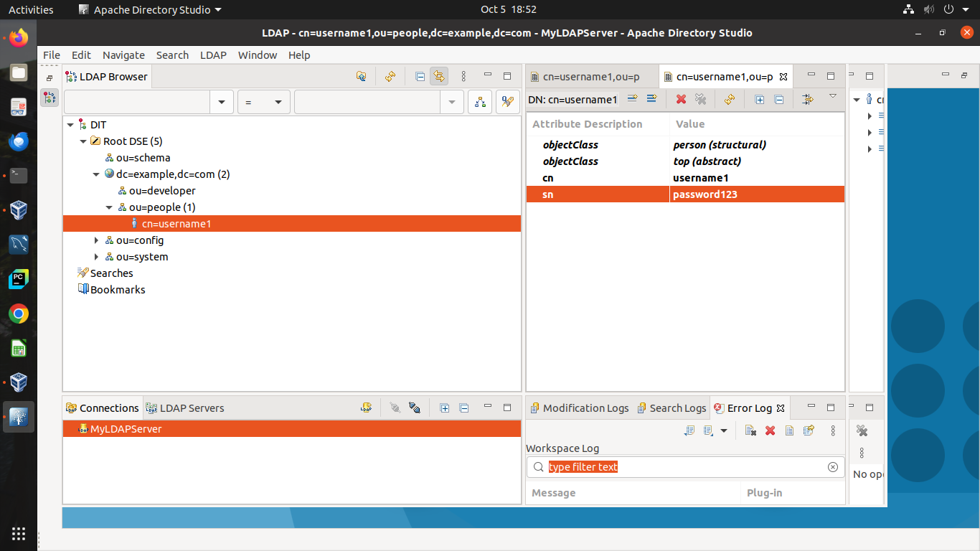980x551 pixels.
Task: Open the equals operator dropdown in quick search
Action: 264,102
